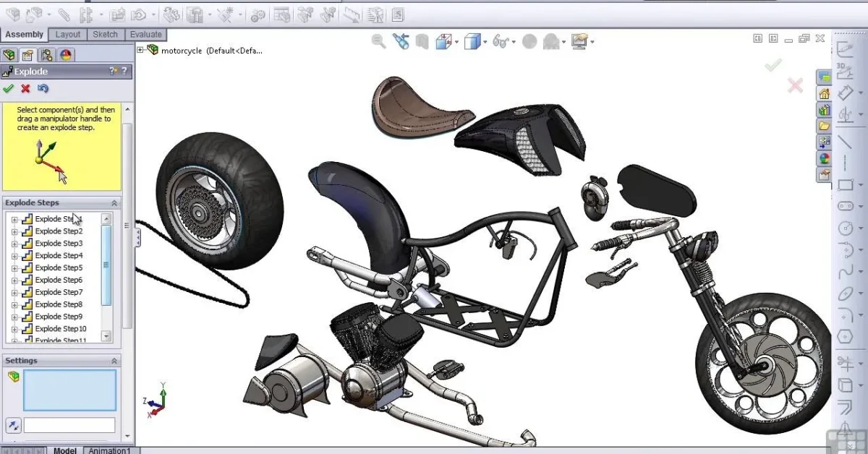Open the ConfigurationManager tab

[x=47, y=55]
